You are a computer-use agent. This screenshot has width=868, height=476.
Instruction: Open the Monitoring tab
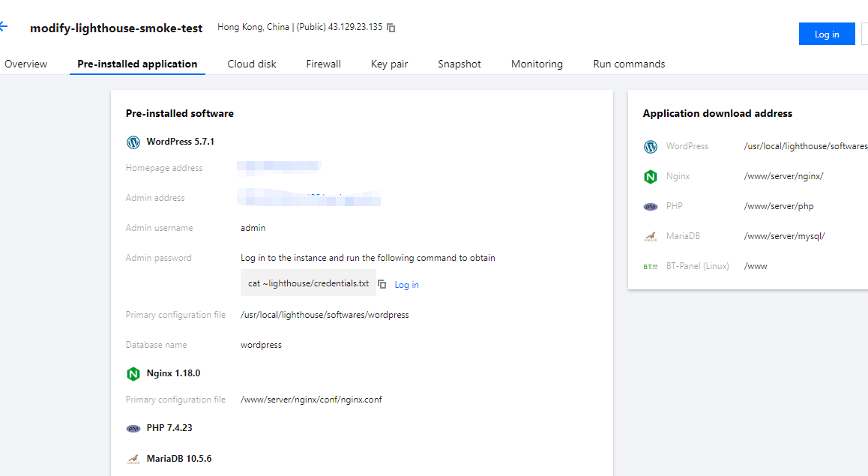(x=537, y=64)
